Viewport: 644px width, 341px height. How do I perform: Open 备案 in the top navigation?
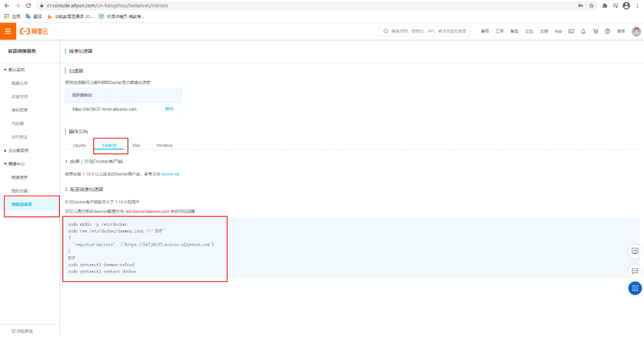pyautogui.click(x=514, y=31)
